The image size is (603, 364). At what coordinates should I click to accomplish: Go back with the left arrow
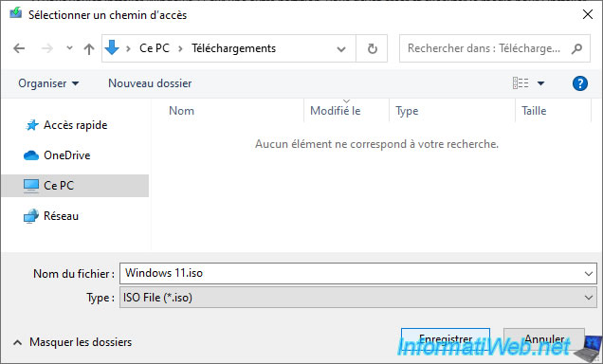[19, 48]
